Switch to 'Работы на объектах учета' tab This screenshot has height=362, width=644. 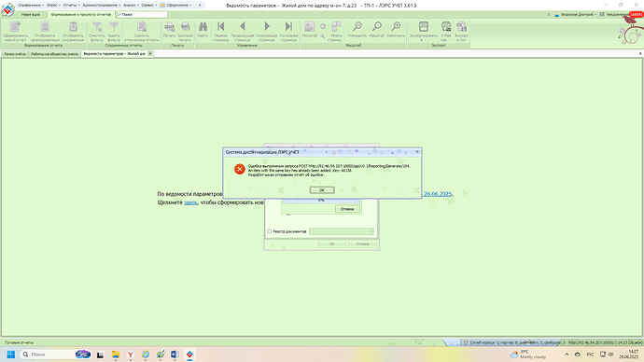[54, 54]
